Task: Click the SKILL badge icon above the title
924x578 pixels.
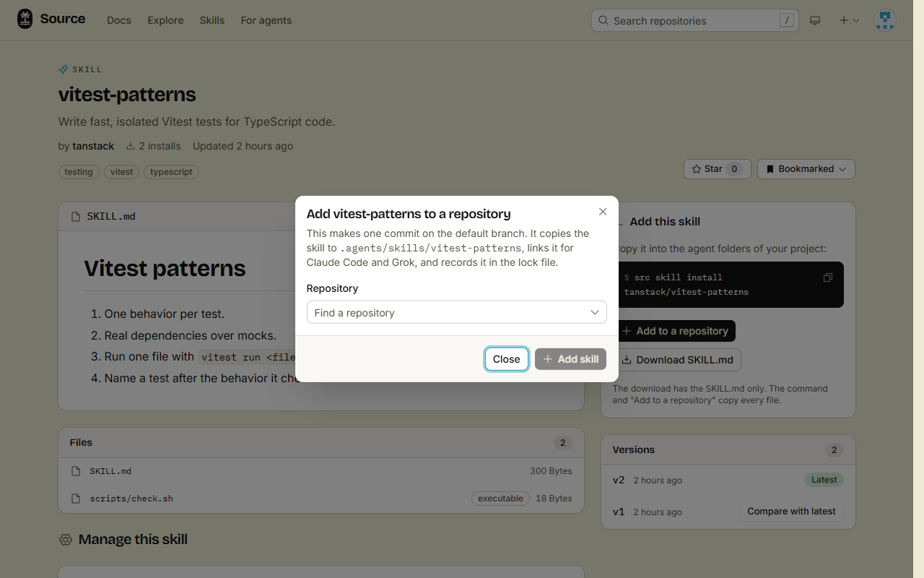Action: [64, 69]
